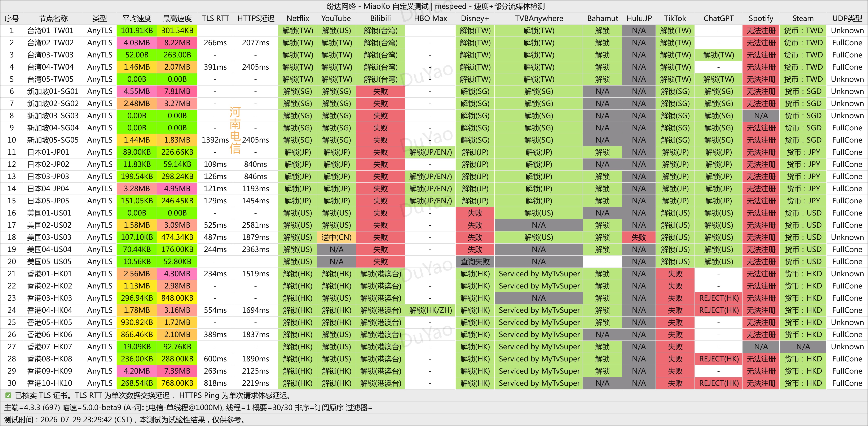Click the gray N/A Steam cell

[x=803, y=347]
